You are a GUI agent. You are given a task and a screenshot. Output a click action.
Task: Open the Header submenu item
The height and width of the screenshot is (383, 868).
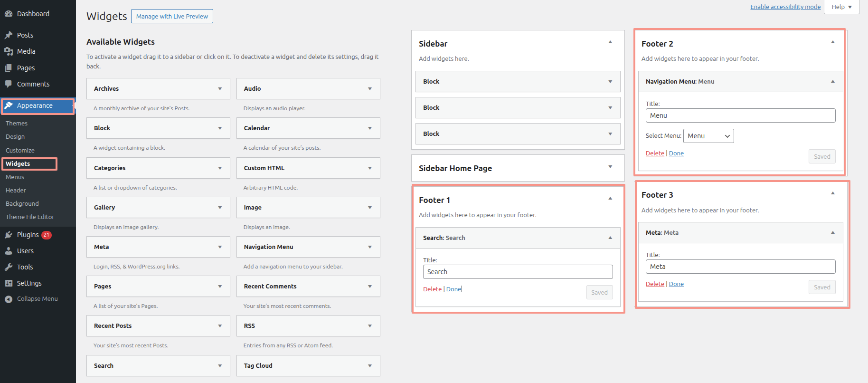coord(16,191)
